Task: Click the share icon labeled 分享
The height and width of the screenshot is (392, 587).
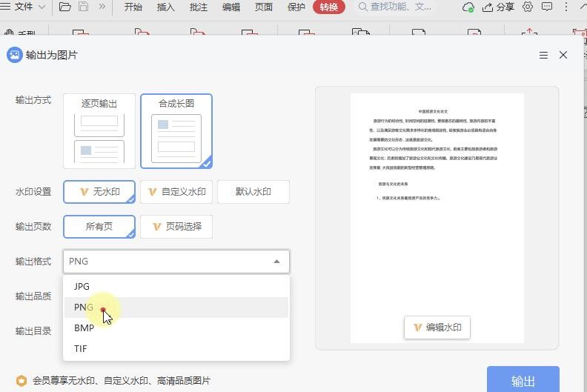Action: (x=498, y=7)
